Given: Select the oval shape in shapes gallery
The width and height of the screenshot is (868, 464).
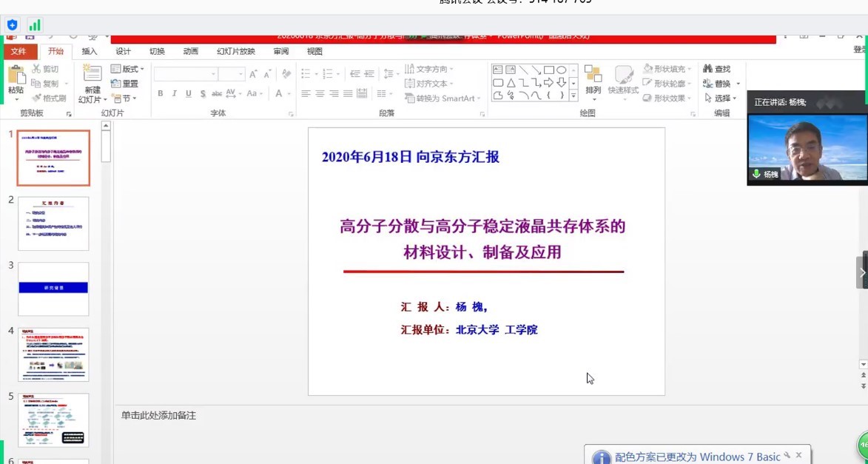Looking at the screenshot, I should (562, 70).
